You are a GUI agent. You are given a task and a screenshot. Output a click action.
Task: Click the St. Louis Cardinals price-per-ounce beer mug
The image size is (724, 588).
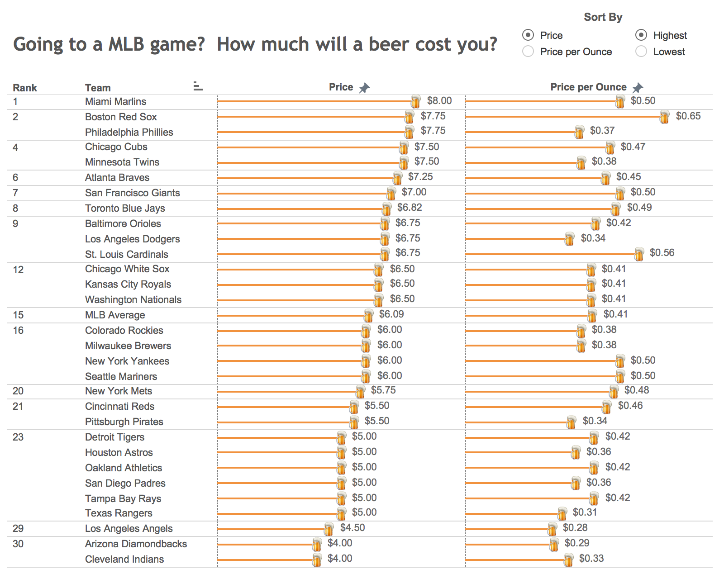click(x=638, y=254)
